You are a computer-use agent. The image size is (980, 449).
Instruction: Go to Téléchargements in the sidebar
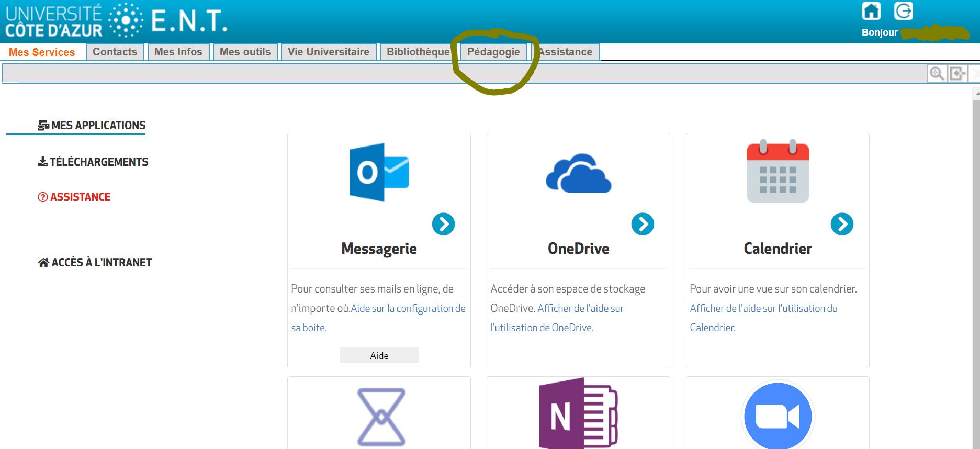click(x=93, y=162)
